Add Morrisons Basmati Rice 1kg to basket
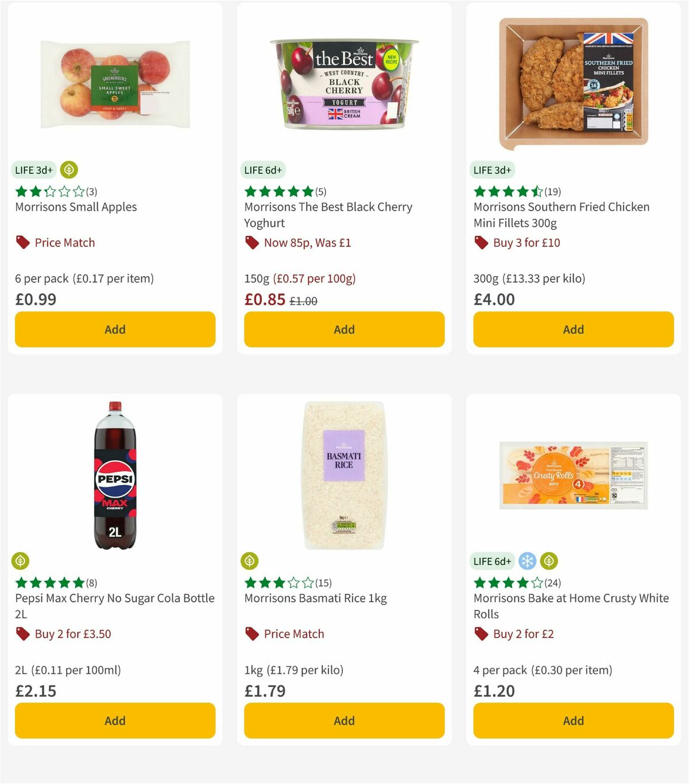Image resolution: width=689 pixels, height=784 pixels. click(343, 720)
